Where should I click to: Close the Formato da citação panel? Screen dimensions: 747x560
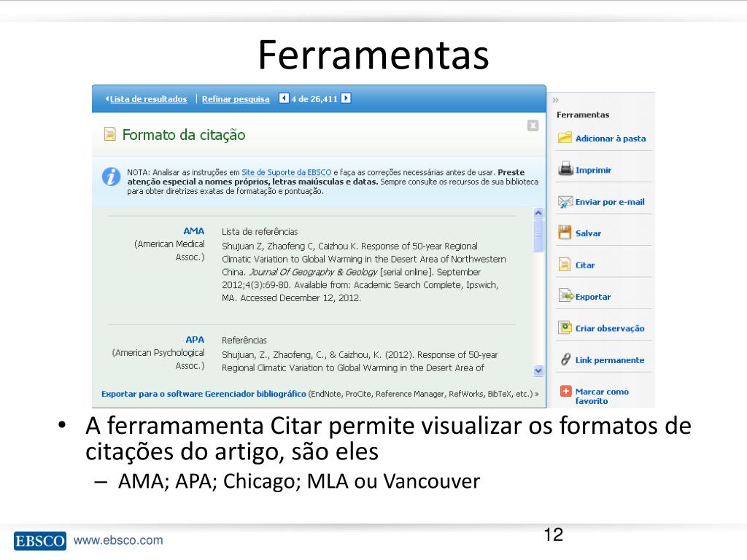coord(533,125)
